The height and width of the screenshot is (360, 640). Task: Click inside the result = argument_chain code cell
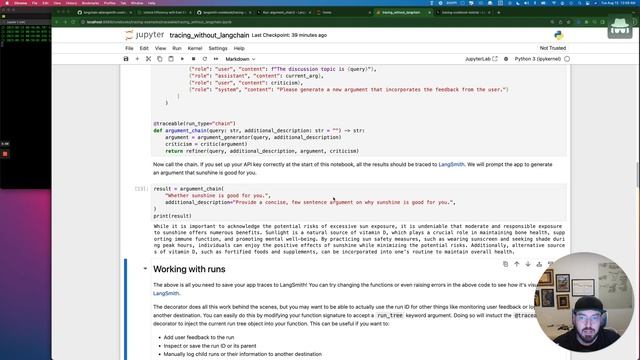pos(359,202)
